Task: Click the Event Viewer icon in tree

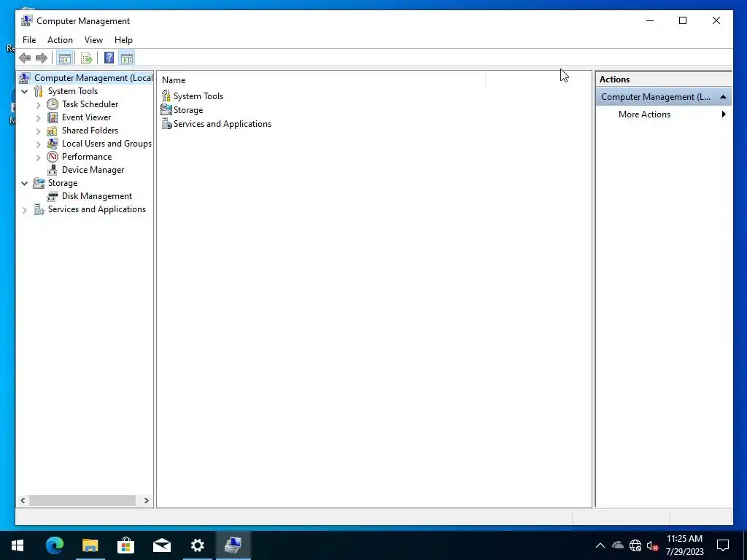Action: point(53,117)
